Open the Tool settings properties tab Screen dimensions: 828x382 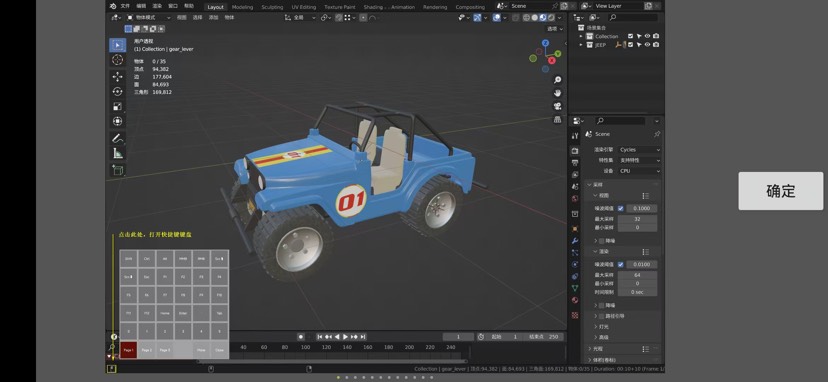(x=575, y=136)
